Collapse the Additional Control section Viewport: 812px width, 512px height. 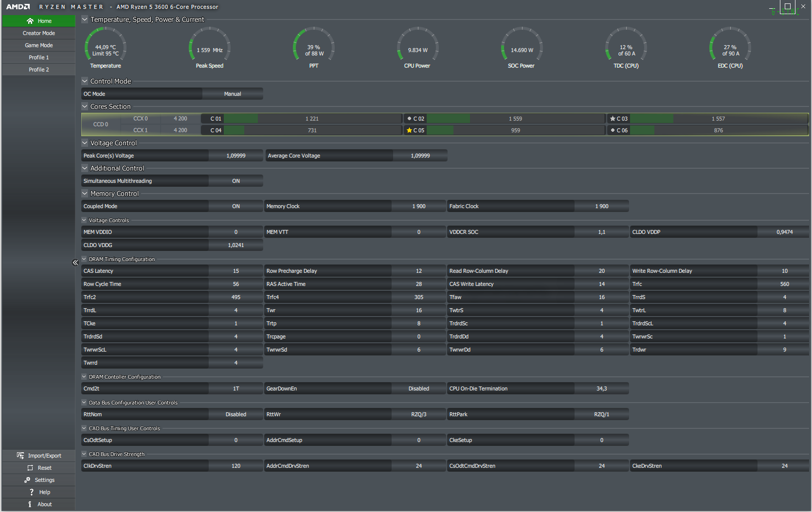click(x=85, y=168)
